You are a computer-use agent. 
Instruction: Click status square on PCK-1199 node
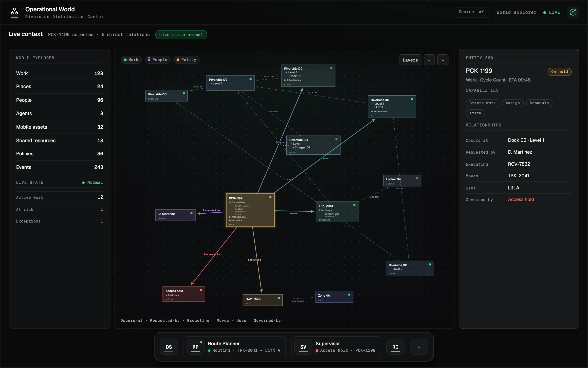(x=270, y=197)
